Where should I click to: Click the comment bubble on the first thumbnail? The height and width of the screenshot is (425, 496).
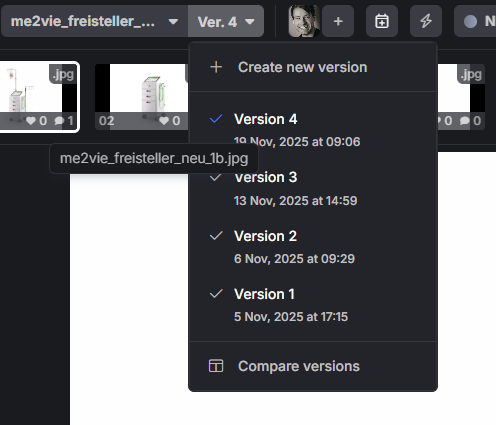coord(59,121)
